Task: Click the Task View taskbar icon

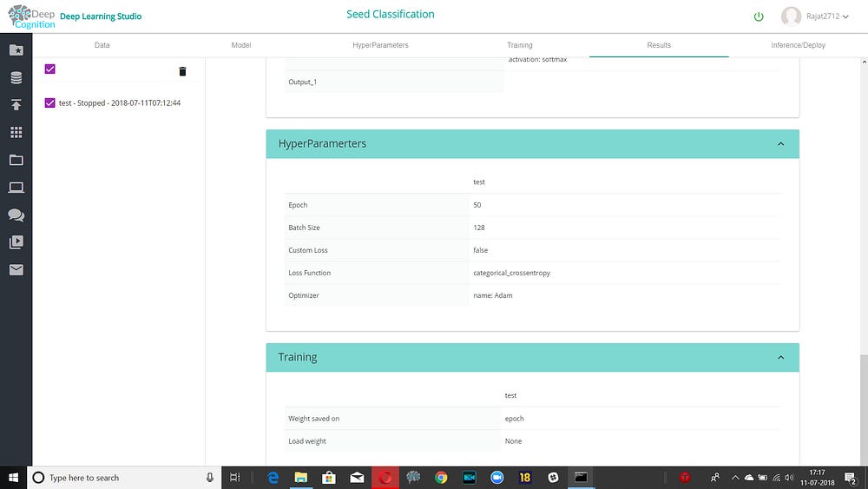Action: pyautogui.click(x=234, y=478)
